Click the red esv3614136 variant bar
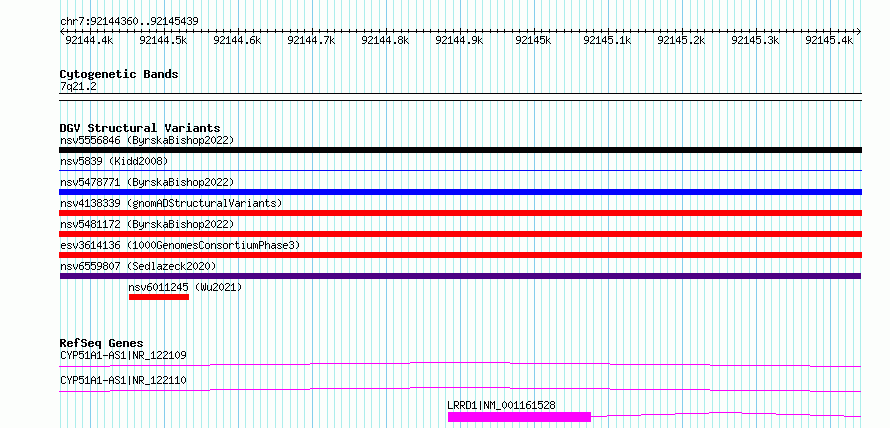This screenshot has height=428, width=890. (x=460, y=255)
